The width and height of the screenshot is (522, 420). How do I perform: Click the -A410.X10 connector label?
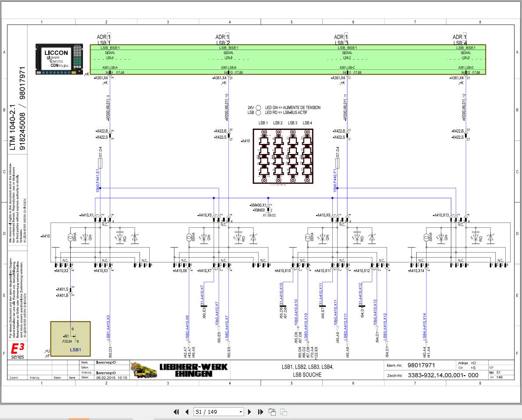pos(283,271)
